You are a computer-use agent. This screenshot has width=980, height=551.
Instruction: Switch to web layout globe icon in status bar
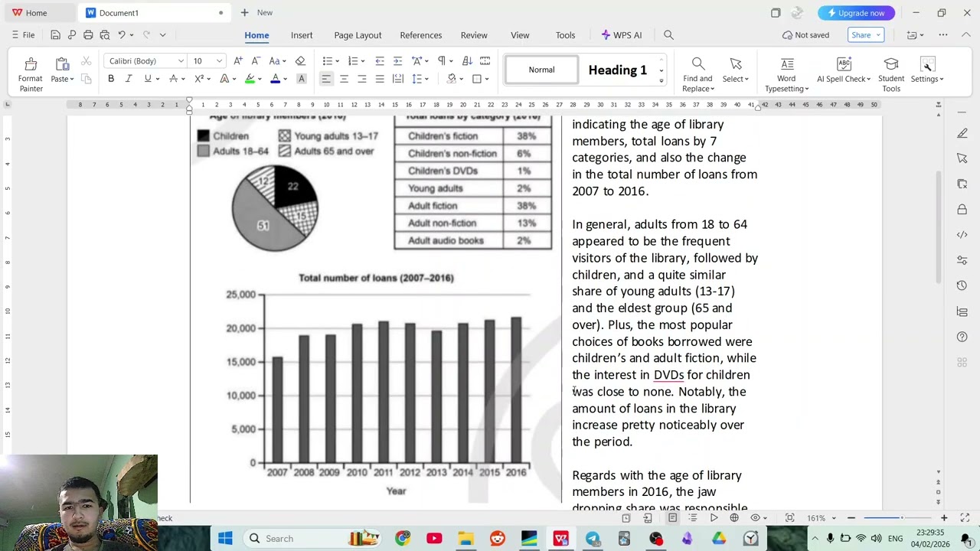point(734,518)
